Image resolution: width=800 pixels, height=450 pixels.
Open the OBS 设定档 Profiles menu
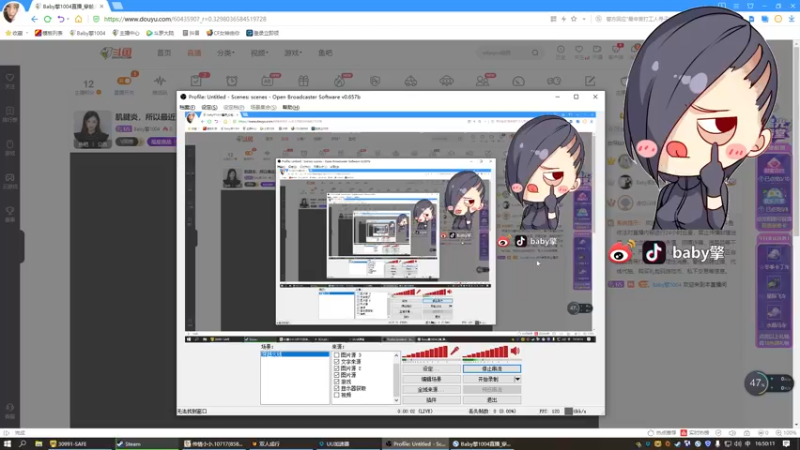[233, 108]
